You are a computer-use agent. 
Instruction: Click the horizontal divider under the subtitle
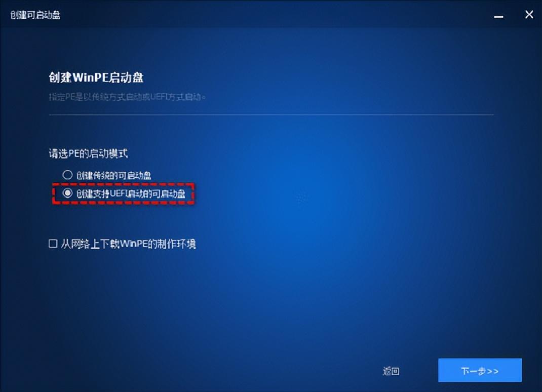click(271, 114)
